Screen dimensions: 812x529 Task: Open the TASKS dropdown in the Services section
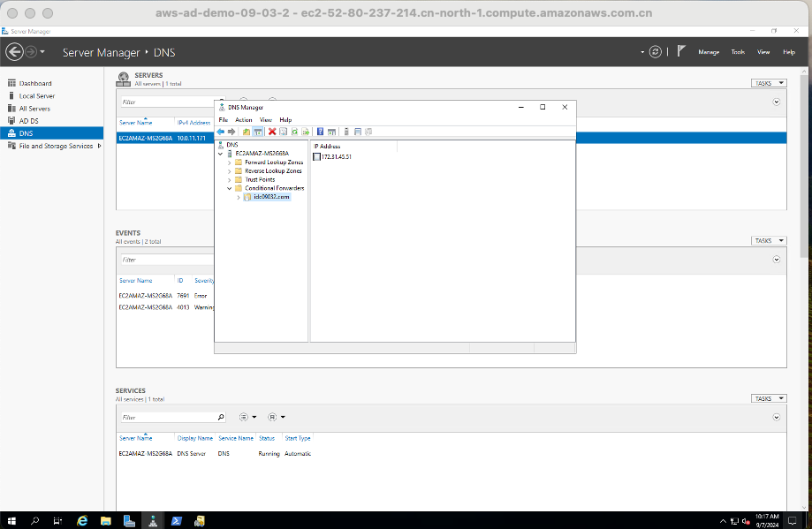(768, 397)
